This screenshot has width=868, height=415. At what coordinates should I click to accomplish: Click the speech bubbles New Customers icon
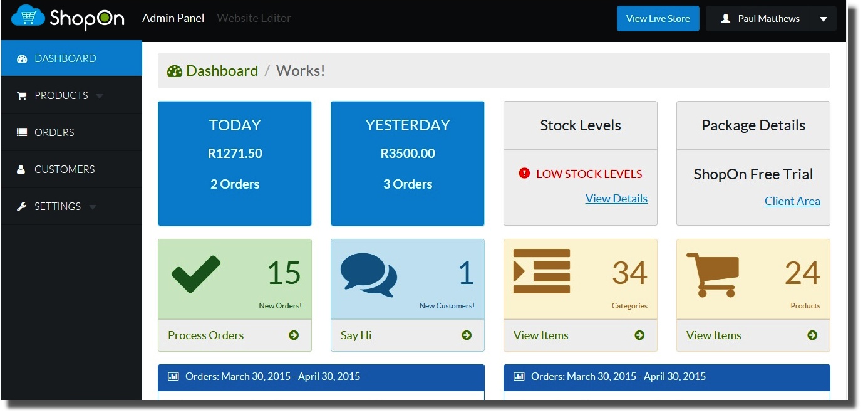[368, 275]
